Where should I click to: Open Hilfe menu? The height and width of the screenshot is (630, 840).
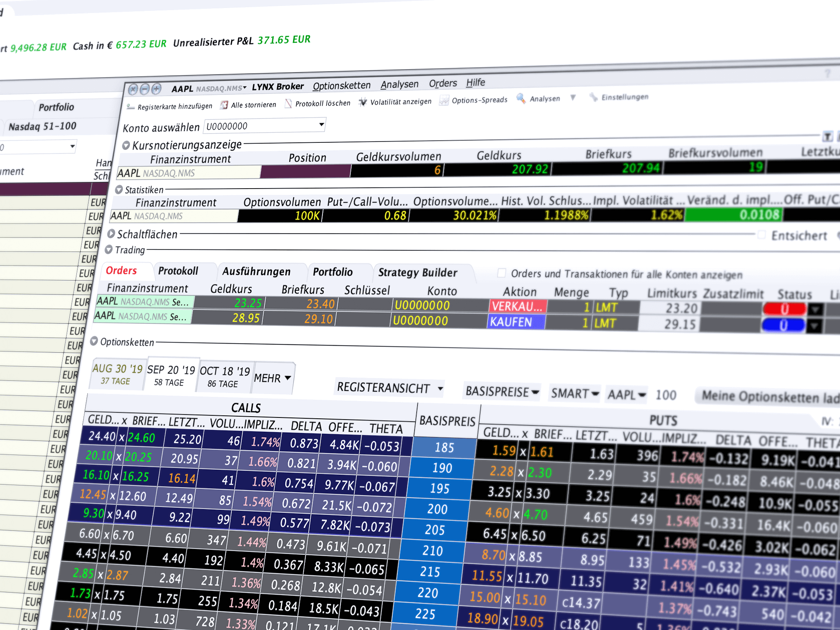tap(475, 82)
